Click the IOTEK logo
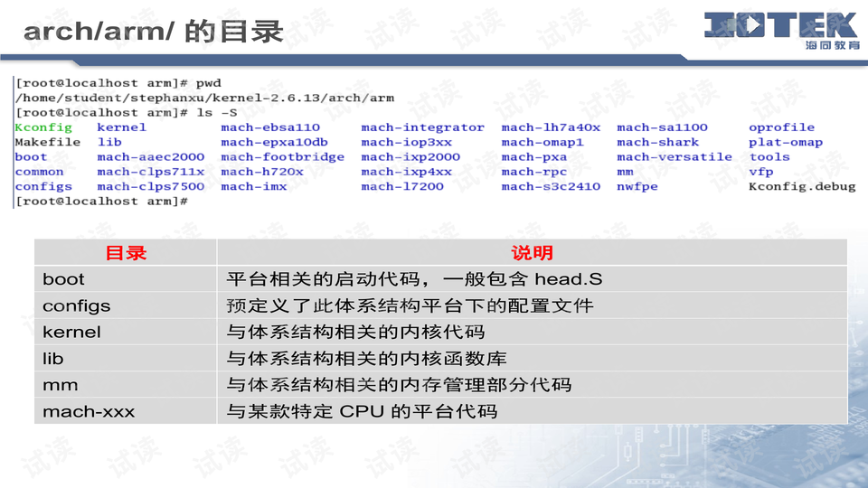The width and height of the screenshot is (868, 488). tap(781, 31)
